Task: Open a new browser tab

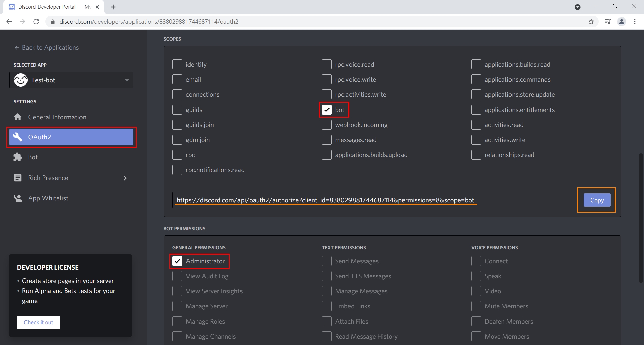Action: pos(113,7)
